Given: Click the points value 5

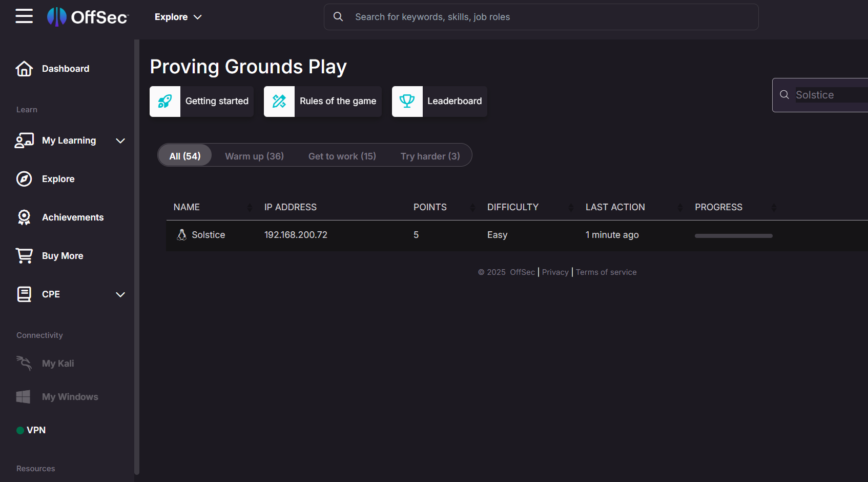Looking at the screenshot, I should point(416,235).
